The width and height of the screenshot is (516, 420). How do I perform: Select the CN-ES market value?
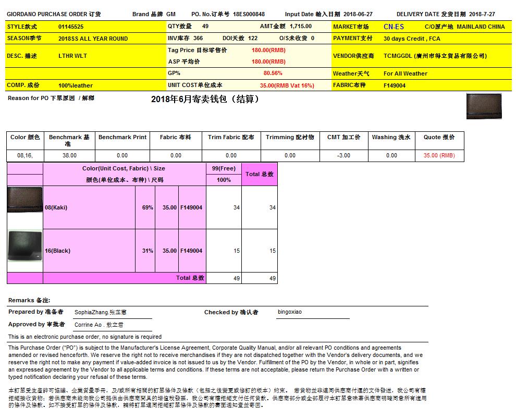(393, 27)
